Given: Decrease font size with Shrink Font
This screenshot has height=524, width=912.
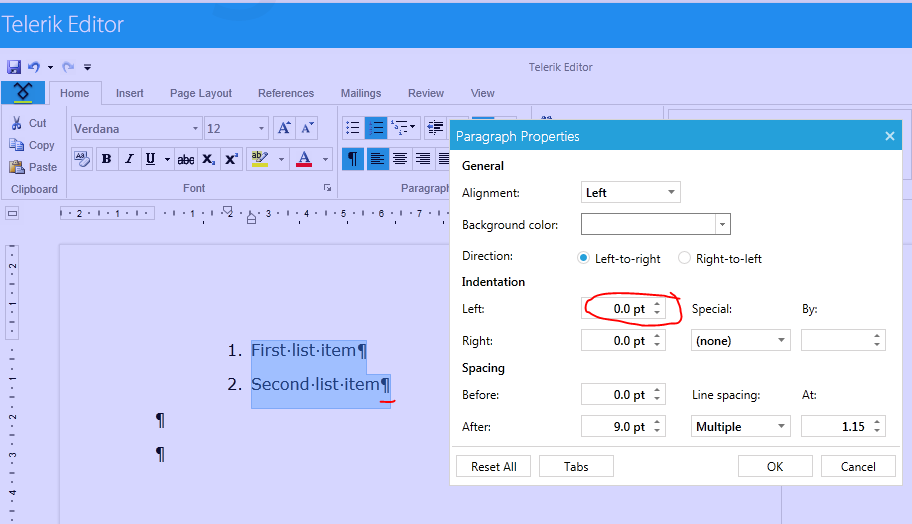Looking at the screenshot, I should tap(307, 128).
